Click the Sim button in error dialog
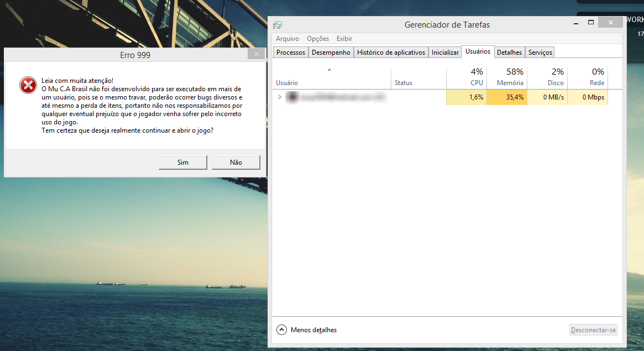 click(x=182, y=162)
